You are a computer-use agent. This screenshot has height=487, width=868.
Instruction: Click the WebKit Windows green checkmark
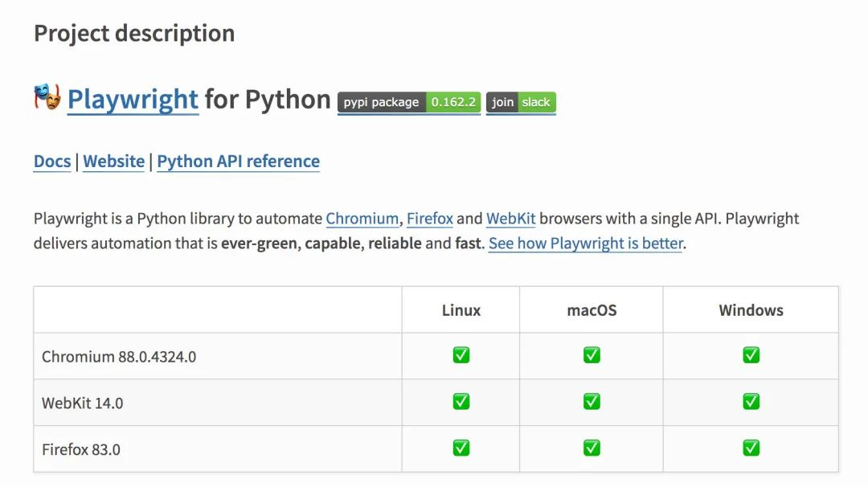click(x=751, y=402)
